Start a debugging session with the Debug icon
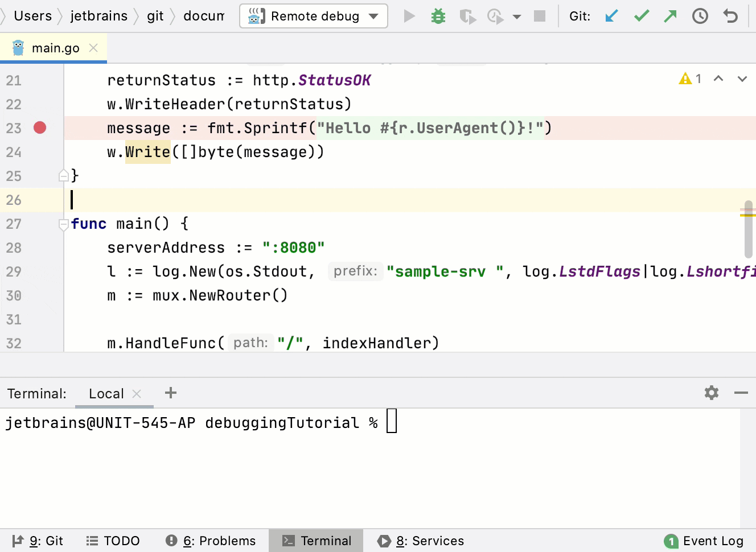The width and height of the screenshot is (756, 552). coord(438,16)
